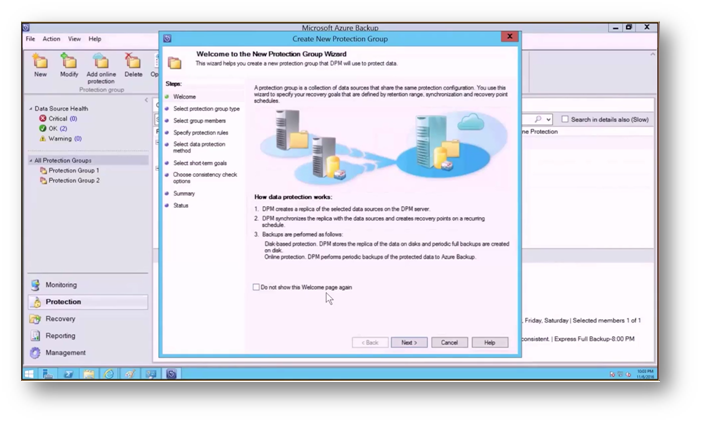Click the Select short-term goals step
702x424 pixels.
point(200,163)
